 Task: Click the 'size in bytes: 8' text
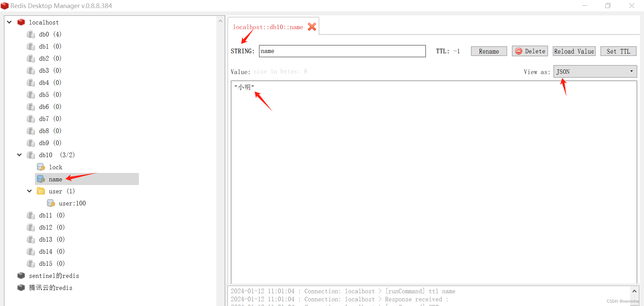click(x=280, y=71)
